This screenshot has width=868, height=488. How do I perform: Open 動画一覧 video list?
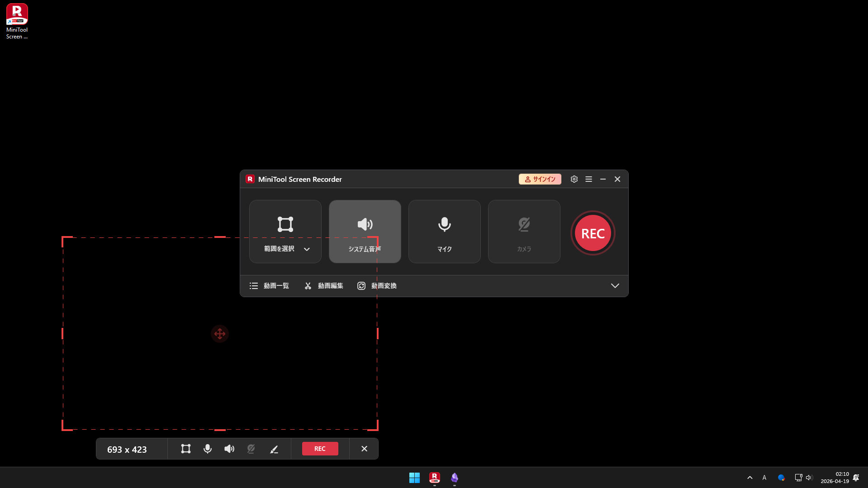click(x=269, y=286)
